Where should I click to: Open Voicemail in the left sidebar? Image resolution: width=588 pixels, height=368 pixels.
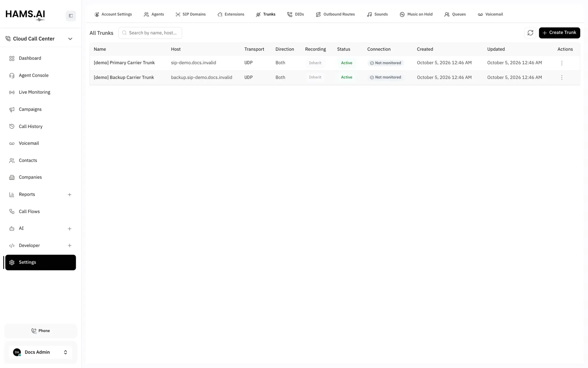point(40,143)
